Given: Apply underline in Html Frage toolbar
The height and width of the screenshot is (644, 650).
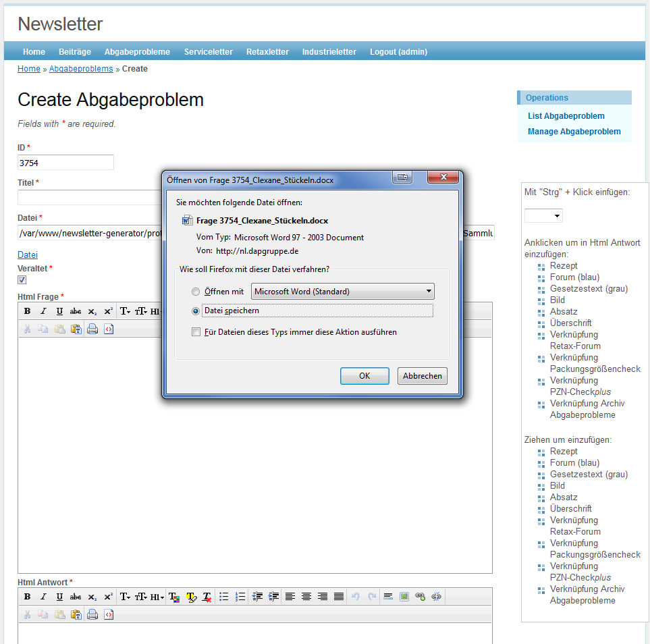Looking at the screenshot, I should point(59,311).
